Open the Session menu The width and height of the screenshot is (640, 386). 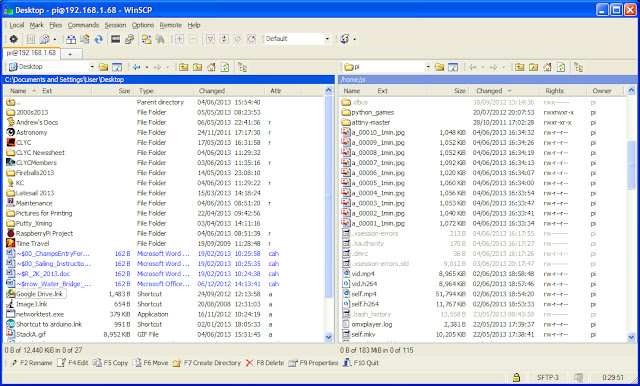click(x=115, y=25)
